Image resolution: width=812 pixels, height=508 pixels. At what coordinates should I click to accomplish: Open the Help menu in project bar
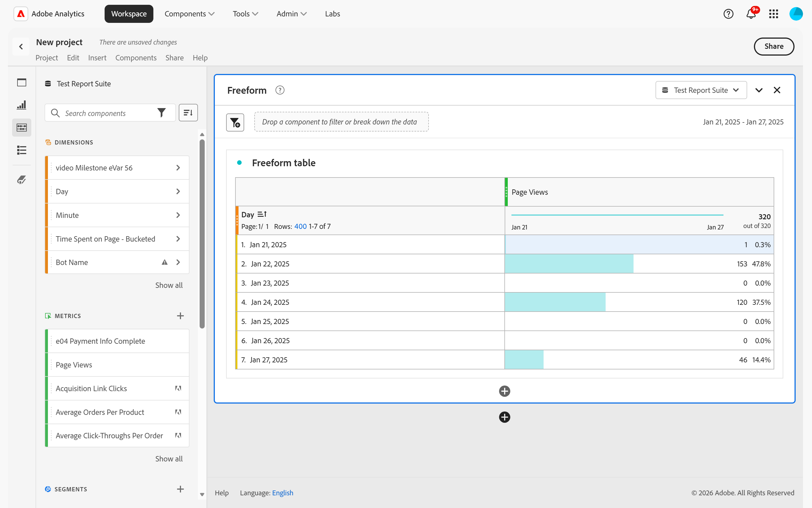tap(200, 58)
